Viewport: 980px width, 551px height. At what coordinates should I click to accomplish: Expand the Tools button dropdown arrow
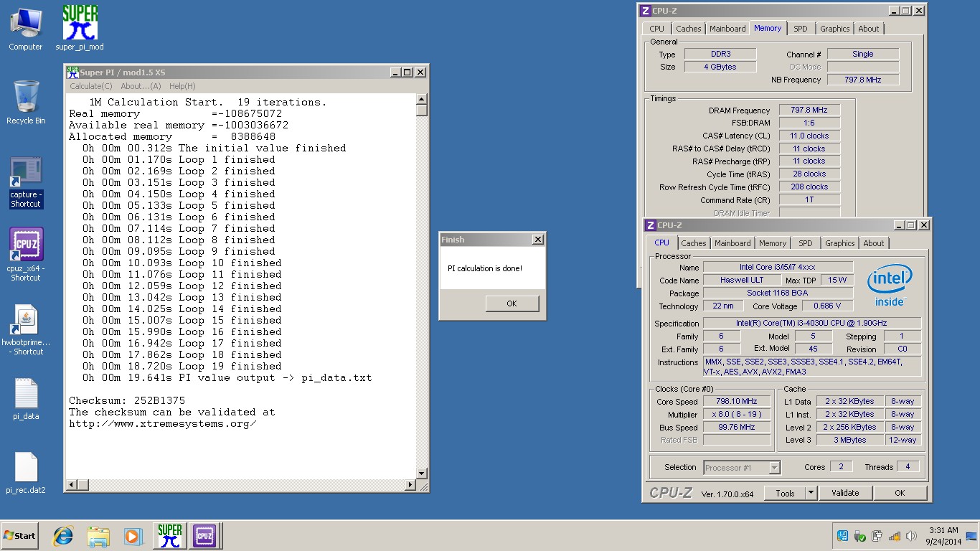click(811, 493)
